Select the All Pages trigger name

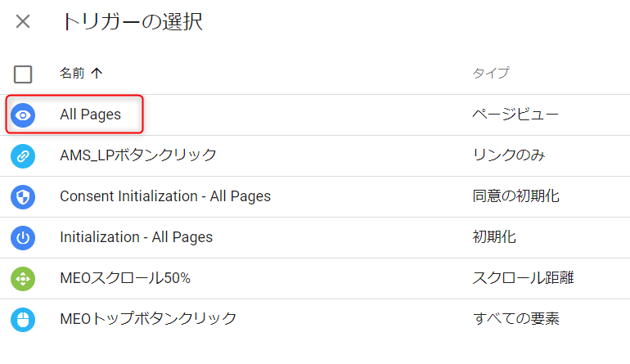[90, 115]
